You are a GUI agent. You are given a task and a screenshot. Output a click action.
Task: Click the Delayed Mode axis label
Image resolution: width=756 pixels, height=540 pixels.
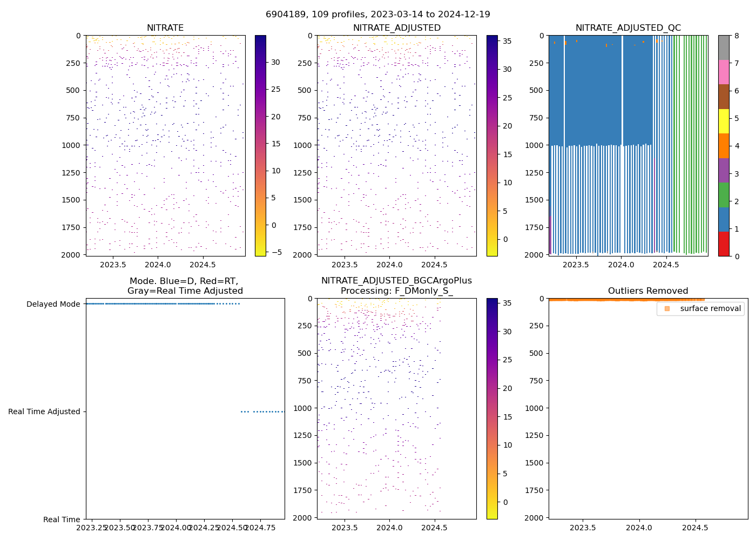tap(53, 304)
